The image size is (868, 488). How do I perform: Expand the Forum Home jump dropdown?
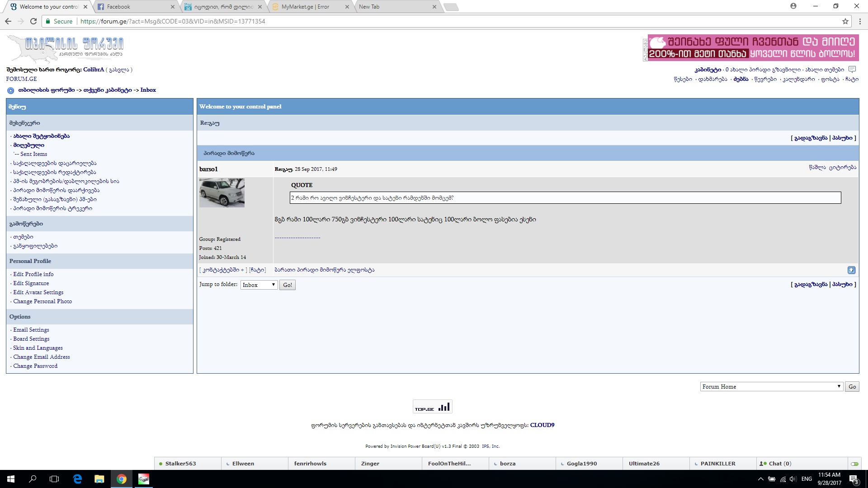pyautogui.click(x=771, y=387)
